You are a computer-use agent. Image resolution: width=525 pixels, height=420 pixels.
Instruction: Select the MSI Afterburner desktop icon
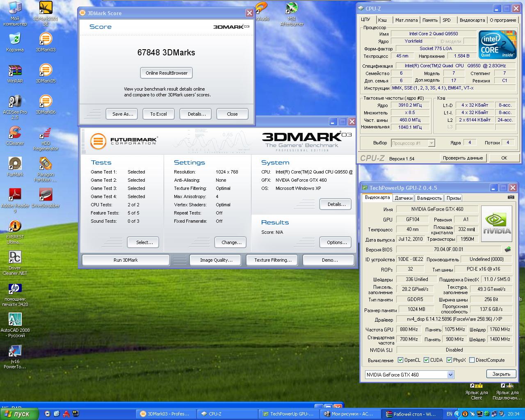(x=292, y=14)
